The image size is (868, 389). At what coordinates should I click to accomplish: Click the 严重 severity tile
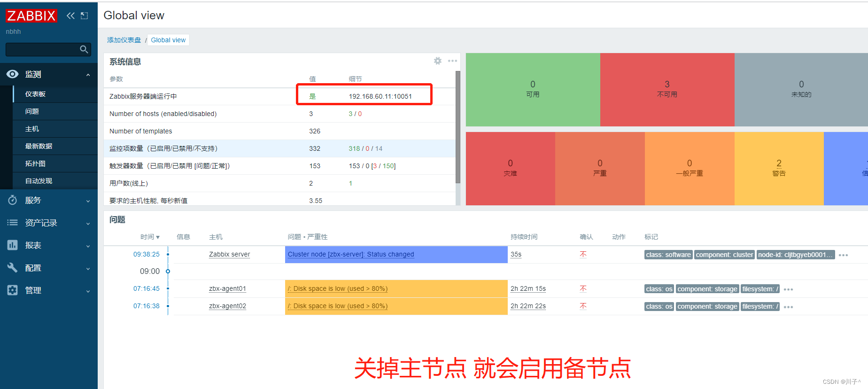(x=600, y=168)
